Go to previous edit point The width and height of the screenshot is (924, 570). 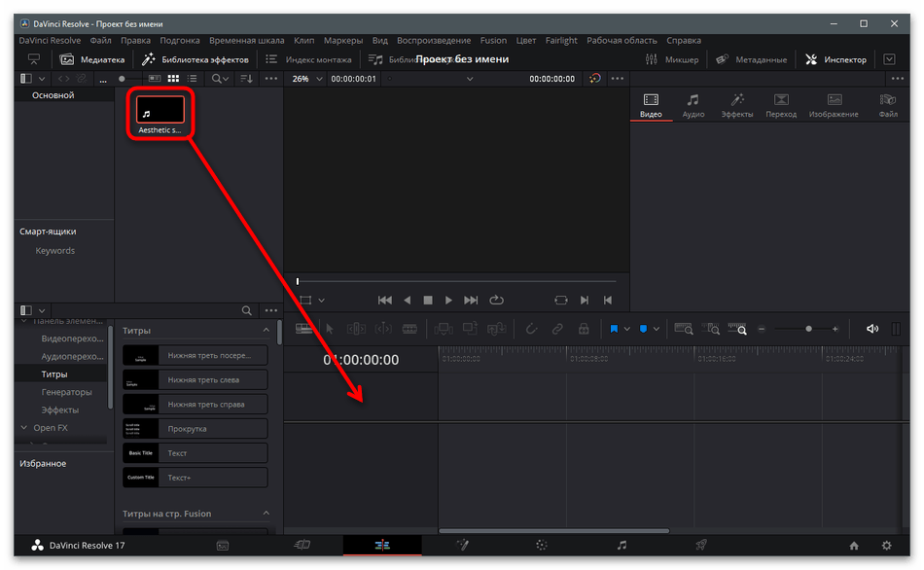[x=608, y=300]
